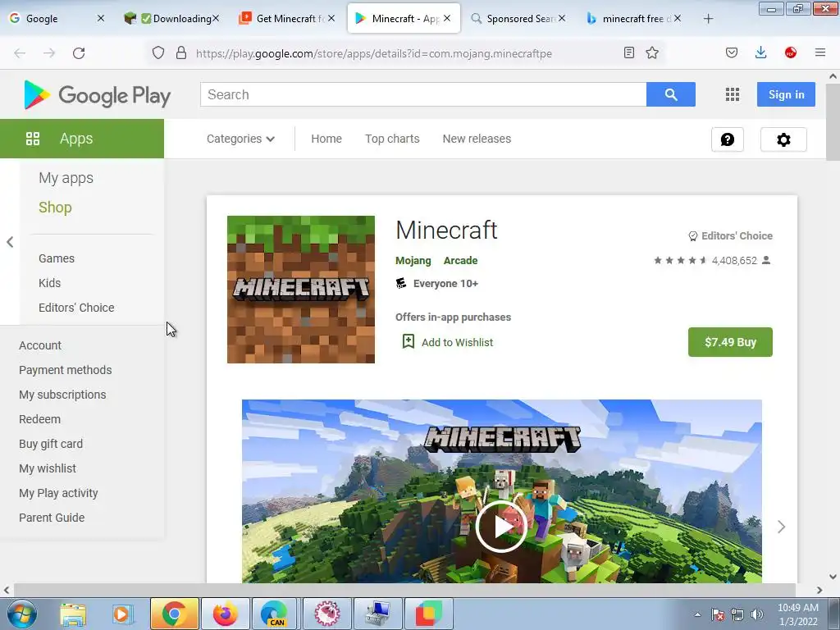
Task: Switch to the minecraft free Bing tab
Action: [634, 18]
